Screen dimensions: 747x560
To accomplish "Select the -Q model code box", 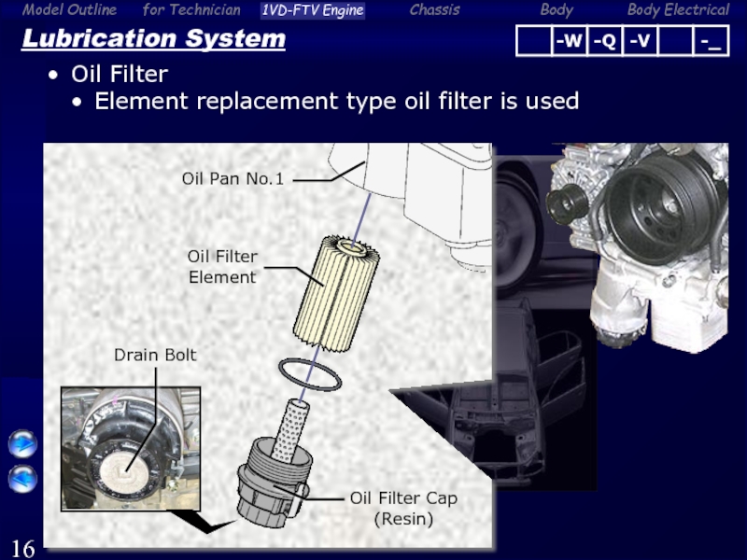I will (x=604, y=41).
